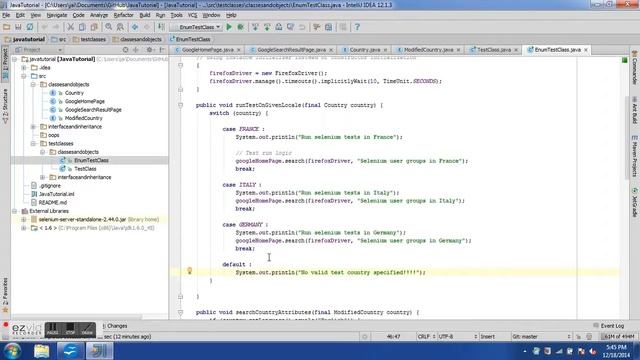
Task: Expand interfaceandinheritance folder under src
Action: point(33,127)
